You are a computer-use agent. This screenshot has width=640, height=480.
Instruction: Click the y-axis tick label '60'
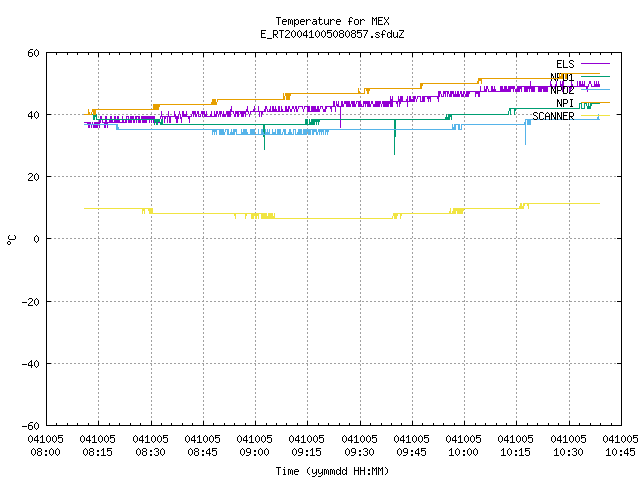point(33,53)
